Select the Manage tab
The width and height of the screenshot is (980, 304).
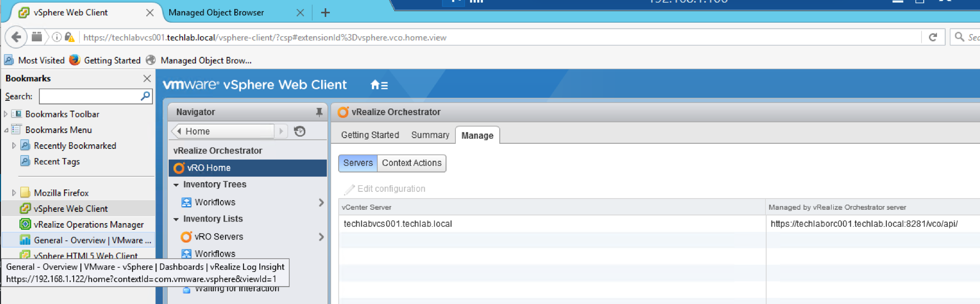coord(477,136)
